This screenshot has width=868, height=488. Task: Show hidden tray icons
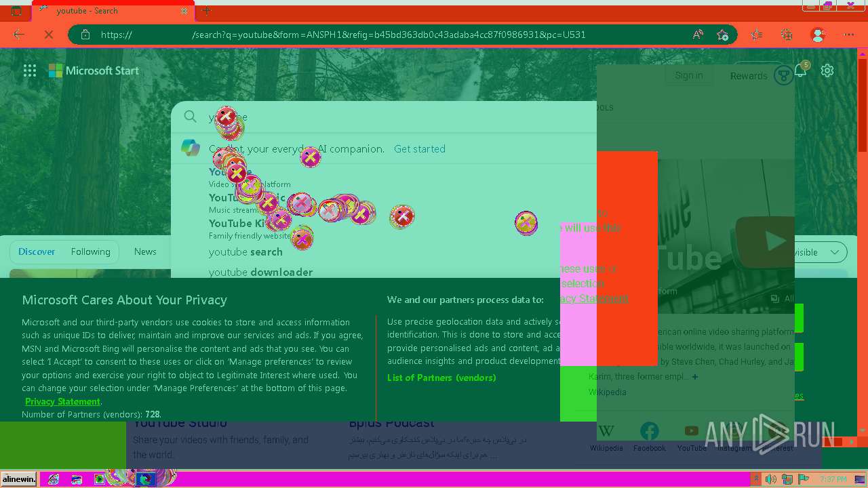757,479
